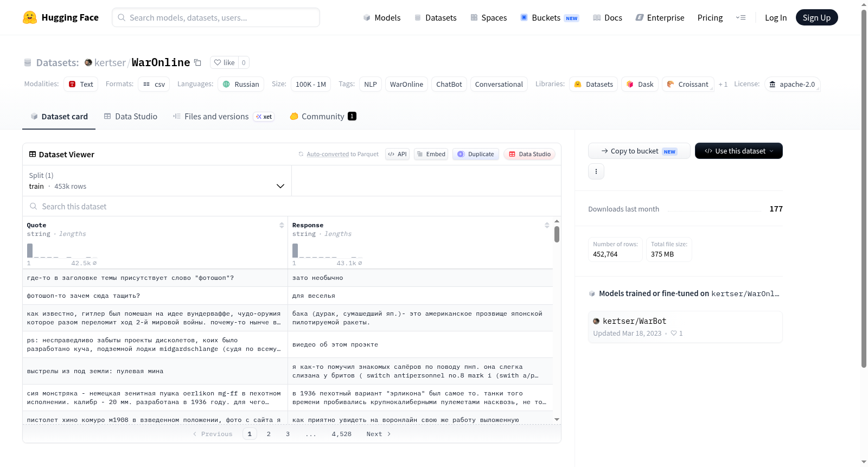Select the Datasets library tag
The width and height of the screenshot is (868, 467).
pos(593,84)
